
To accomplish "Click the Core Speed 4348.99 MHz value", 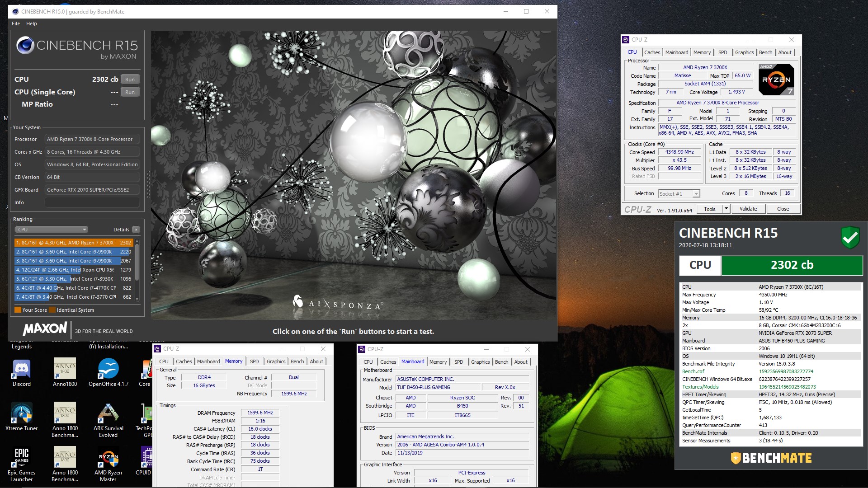I will click(x=679, y=152).
